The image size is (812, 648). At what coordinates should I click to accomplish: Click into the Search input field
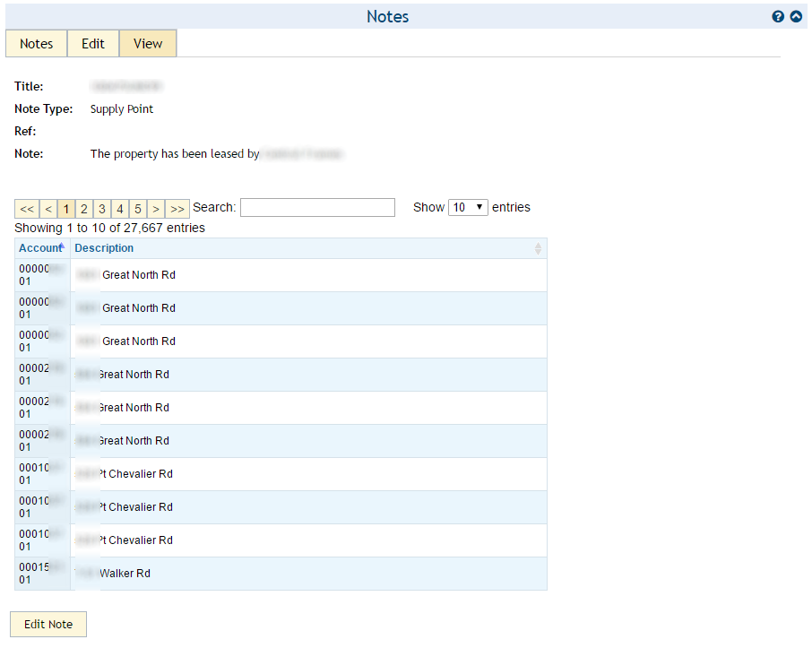[317, 208]
